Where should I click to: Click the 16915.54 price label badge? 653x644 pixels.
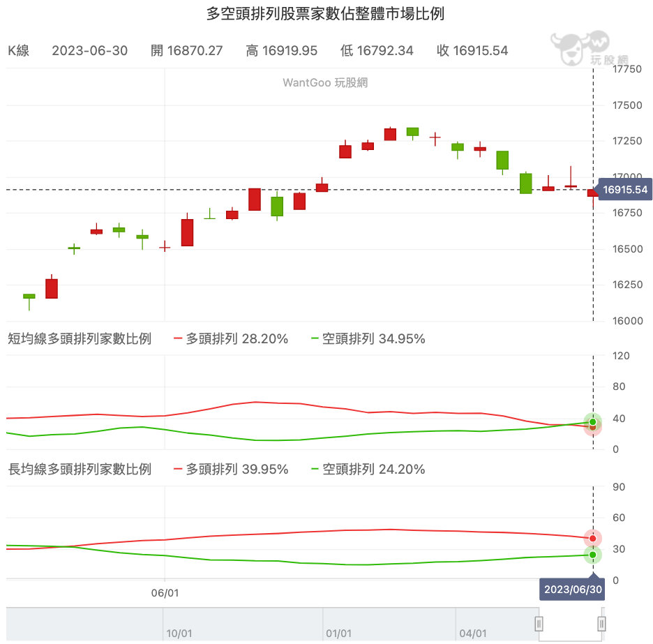pos(624,189)
